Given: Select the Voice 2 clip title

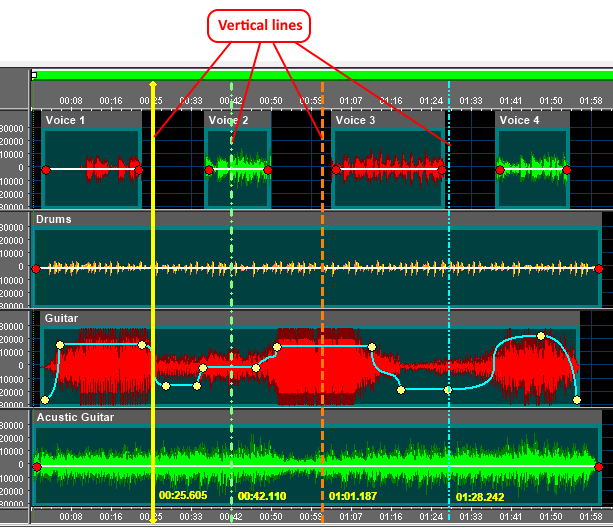Looking at the screenshot, I should click(x=227, y=120).
